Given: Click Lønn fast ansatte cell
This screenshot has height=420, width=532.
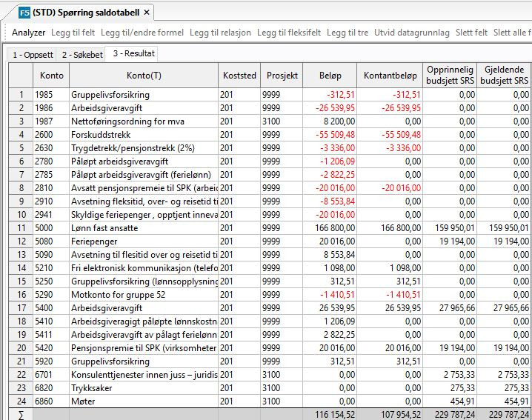Looking at the screenshot, I should point(144,228).
